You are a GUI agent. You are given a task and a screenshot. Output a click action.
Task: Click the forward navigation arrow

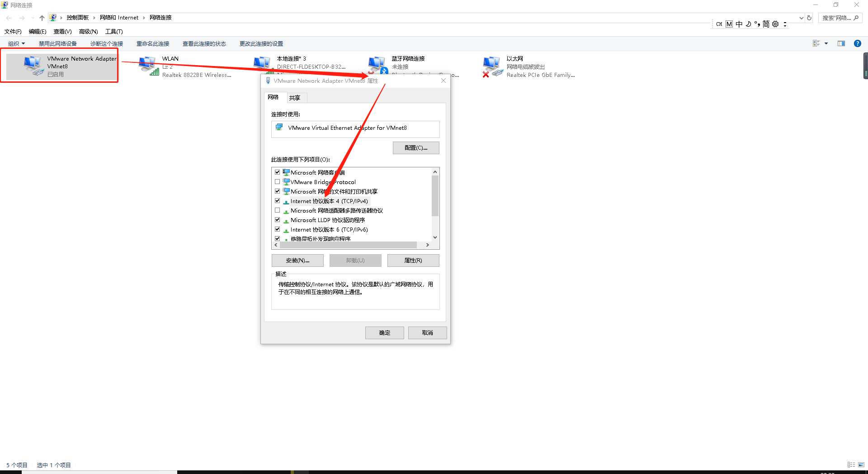(x=22, y=18)
